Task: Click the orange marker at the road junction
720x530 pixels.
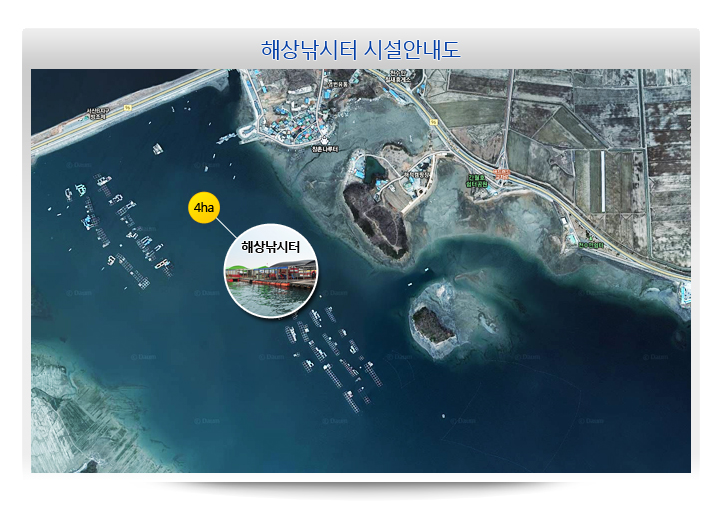Action: pyautogui.click(x=502, y=174)
